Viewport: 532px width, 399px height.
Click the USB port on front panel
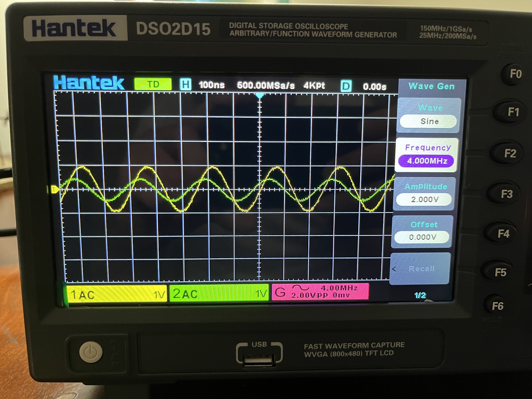259,360
